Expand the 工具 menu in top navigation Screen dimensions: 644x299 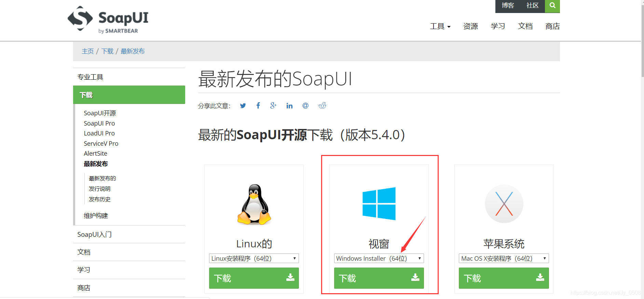click(440, 26)
